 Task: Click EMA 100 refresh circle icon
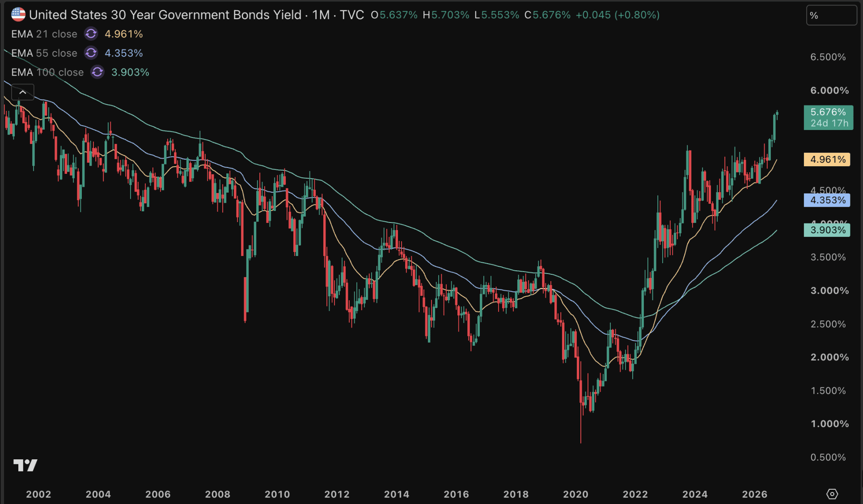97,72
